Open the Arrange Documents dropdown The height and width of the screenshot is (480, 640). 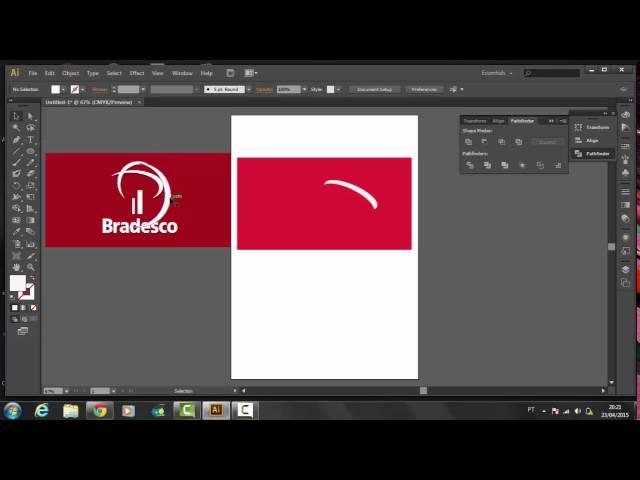[251, 73]
